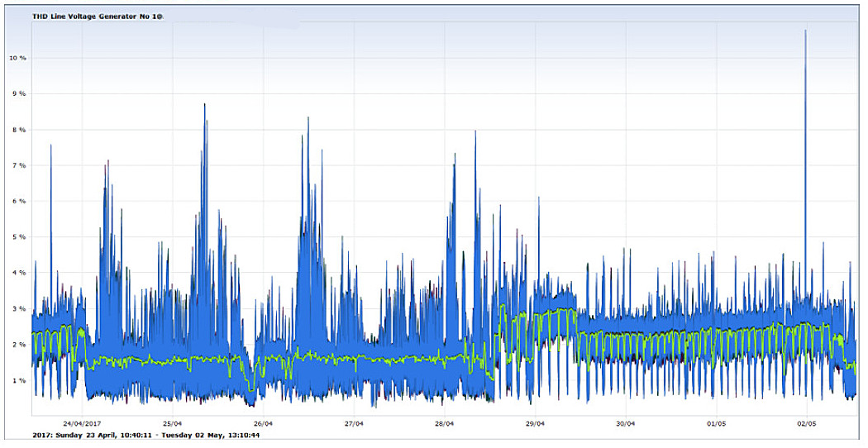Click the 6 % y-axis label
This screenshot has width=868, height=448.
[x=20, y=202]
